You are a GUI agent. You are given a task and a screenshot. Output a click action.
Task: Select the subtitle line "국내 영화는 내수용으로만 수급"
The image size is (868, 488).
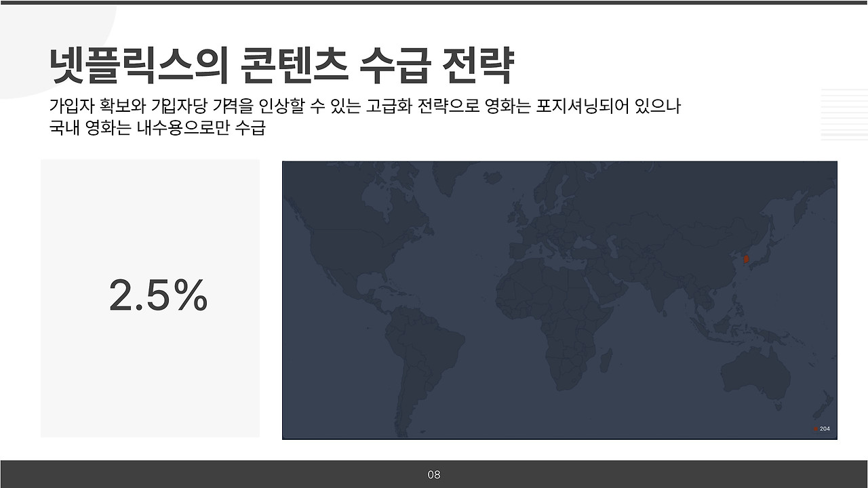click(157, 128)
